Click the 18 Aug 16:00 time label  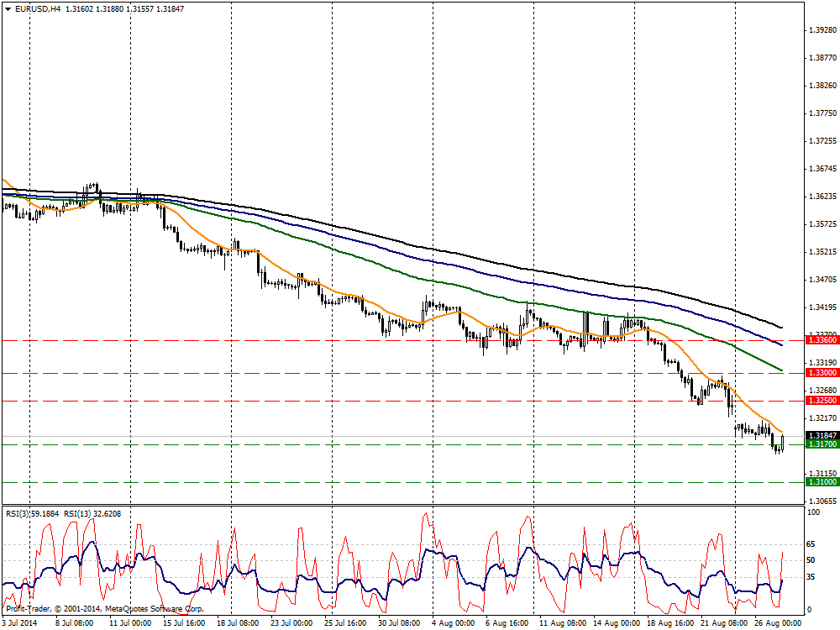click(670, 623)
